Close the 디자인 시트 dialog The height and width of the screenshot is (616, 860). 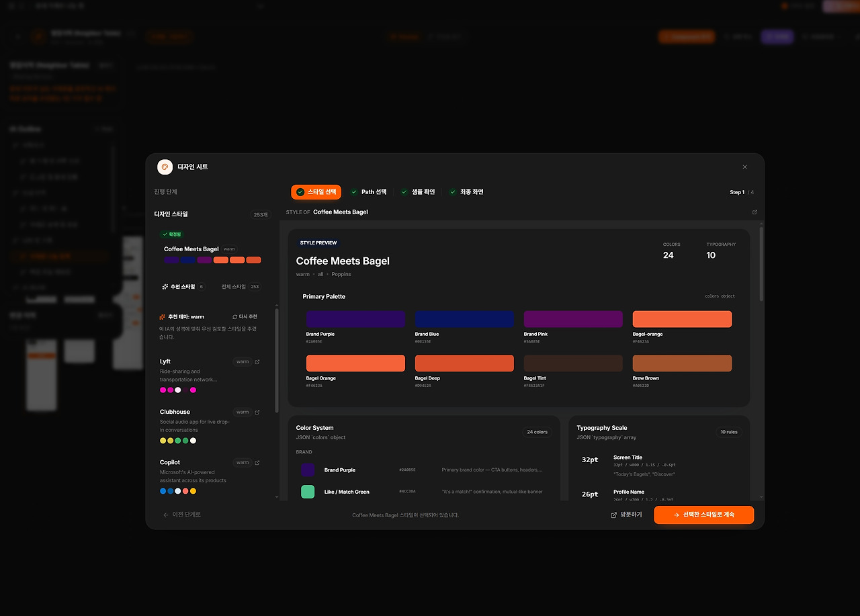click(x=744, y=167)
